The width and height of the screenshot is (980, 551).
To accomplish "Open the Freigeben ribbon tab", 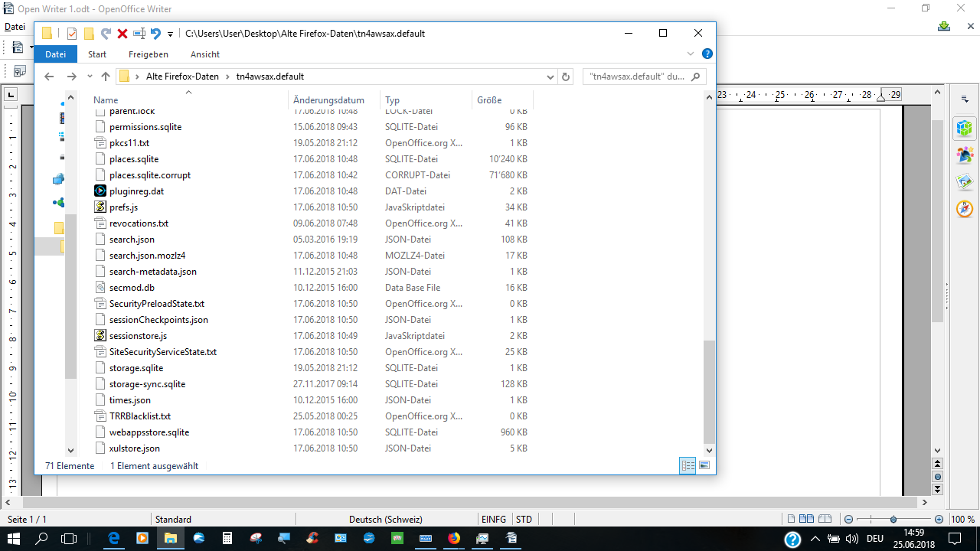I will 148,54.
